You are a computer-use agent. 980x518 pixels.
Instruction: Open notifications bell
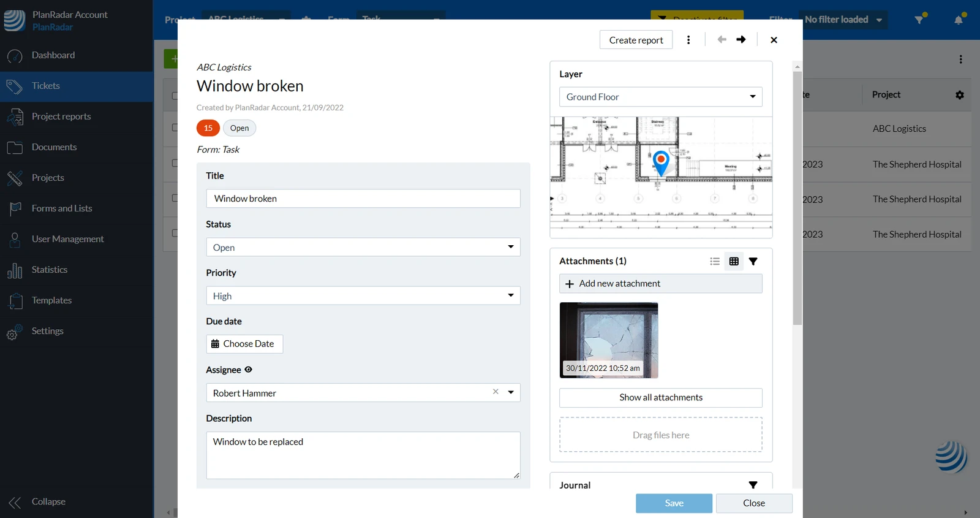[959, 19]
